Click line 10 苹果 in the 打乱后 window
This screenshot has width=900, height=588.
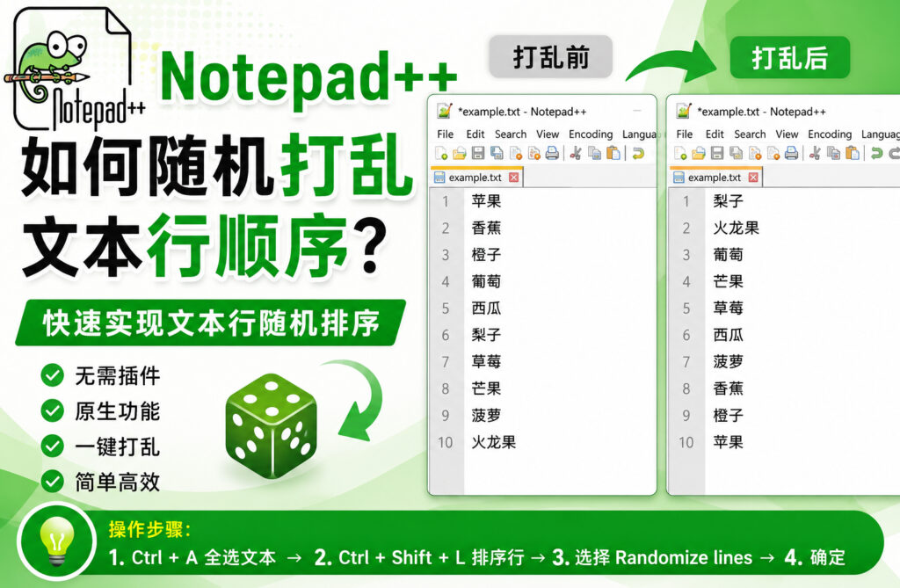pyautogui.click(x=728, y=442)
